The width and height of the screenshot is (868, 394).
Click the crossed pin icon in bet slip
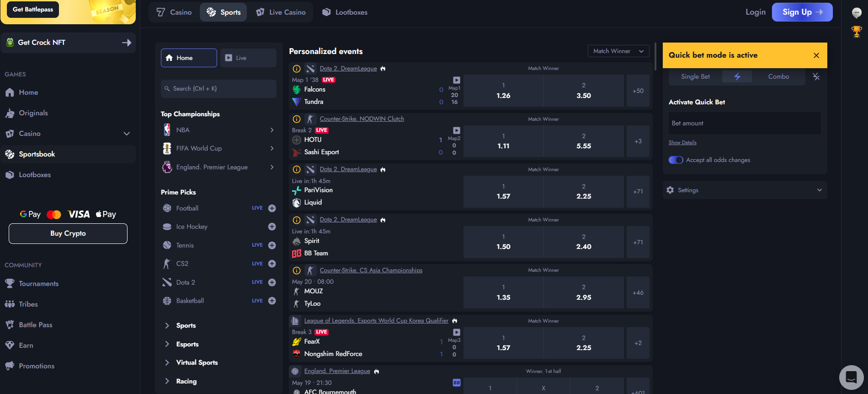(816, 76)
